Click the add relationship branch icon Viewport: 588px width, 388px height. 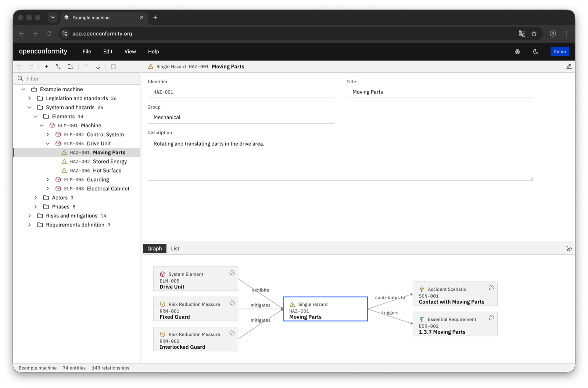[58, 66]
